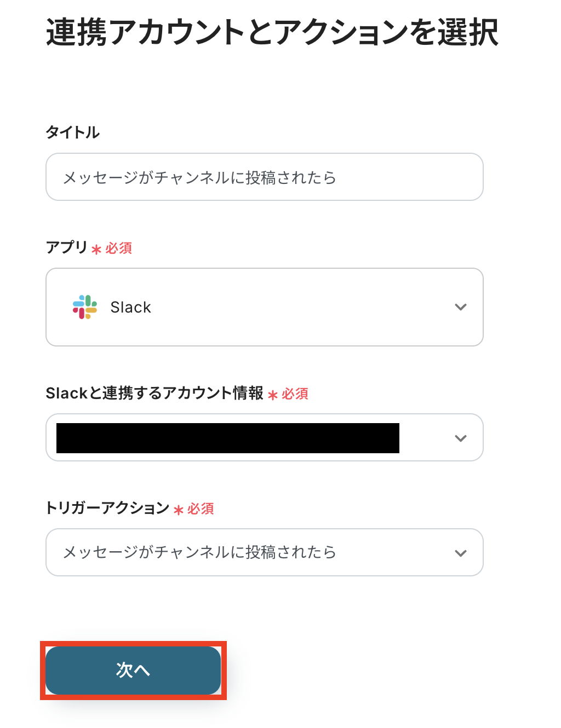Click the トリガーアクション field label
The height and width of the screenshot is (728, 561).
coord(107,508)
